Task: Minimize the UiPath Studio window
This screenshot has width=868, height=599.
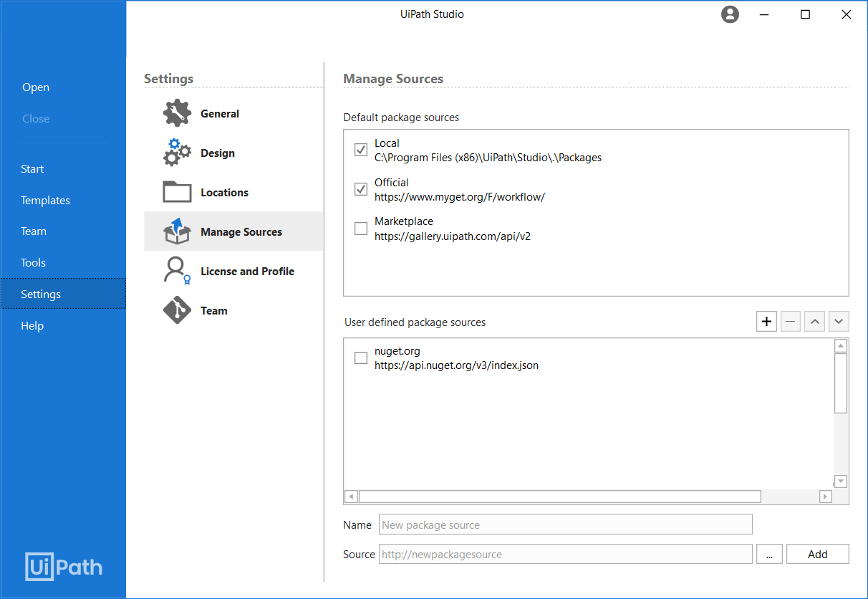Action: pos(765,14)
